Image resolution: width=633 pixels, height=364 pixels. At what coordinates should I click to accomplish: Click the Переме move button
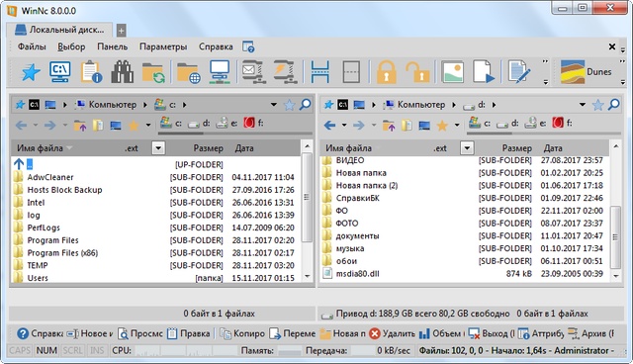coord(293,333)
